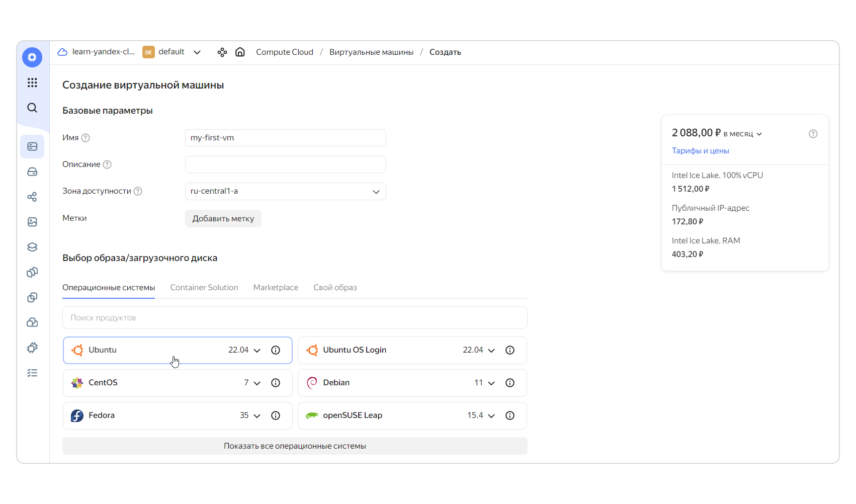
Task: Go to home icon in breadcrumb
Action: pyautogui.click(x=240, y=52)
